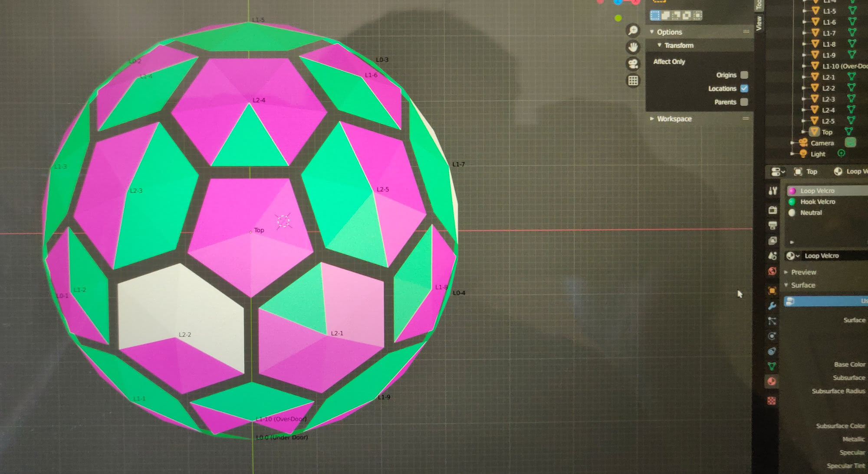Open the Physics properties icon
Image resolution: width=868 pixels, height=474 pixels.
[772, 336]
